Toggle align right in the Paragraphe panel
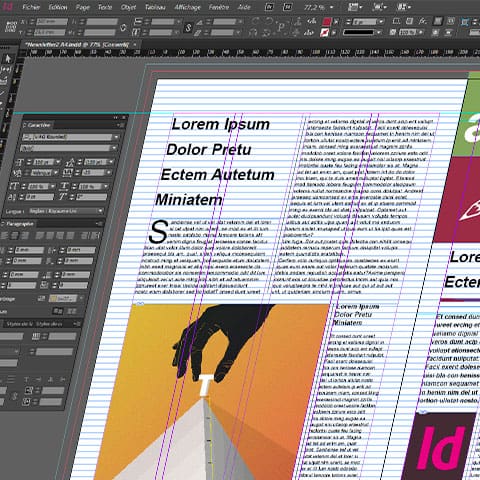 pyautogui.click(x=25, y=236)
